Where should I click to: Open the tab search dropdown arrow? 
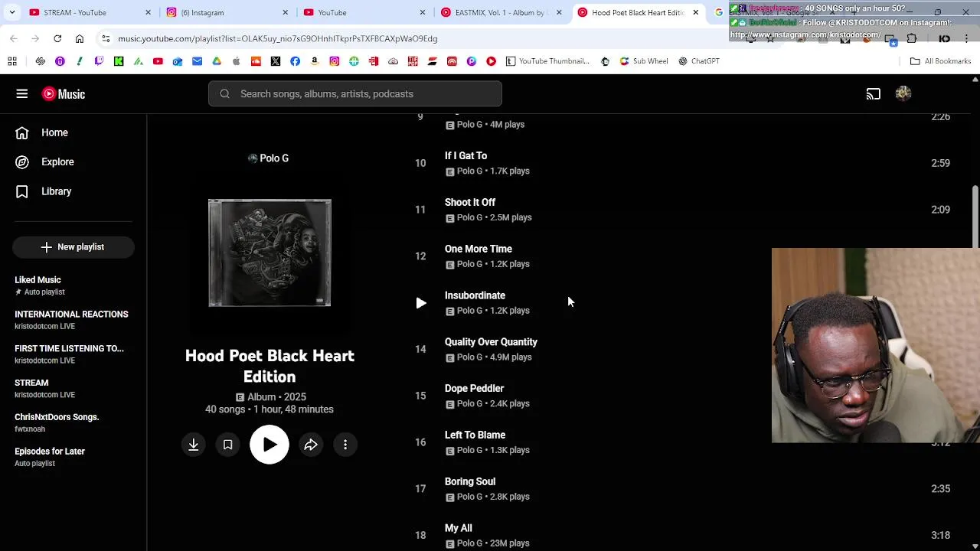pos(11,12)
